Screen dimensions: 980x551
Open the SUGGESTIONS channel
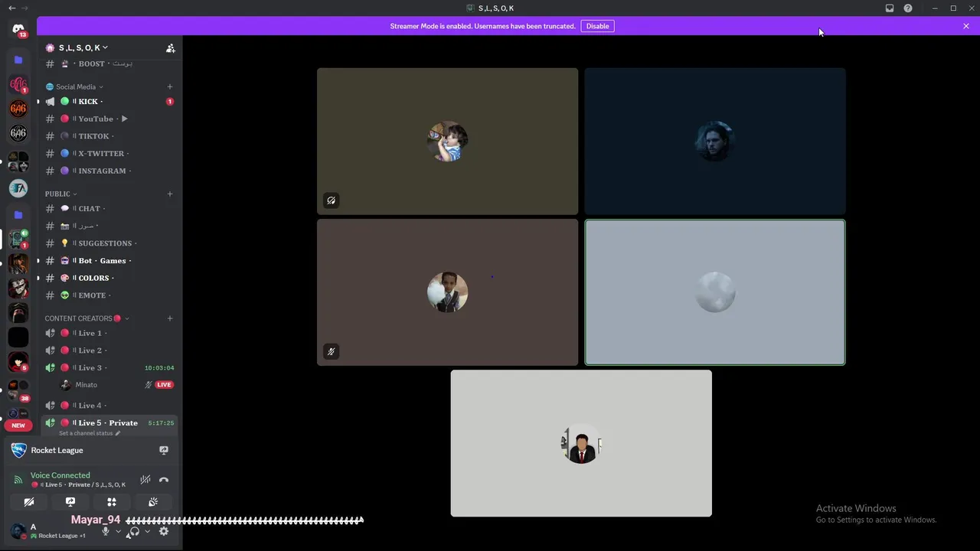109,243
